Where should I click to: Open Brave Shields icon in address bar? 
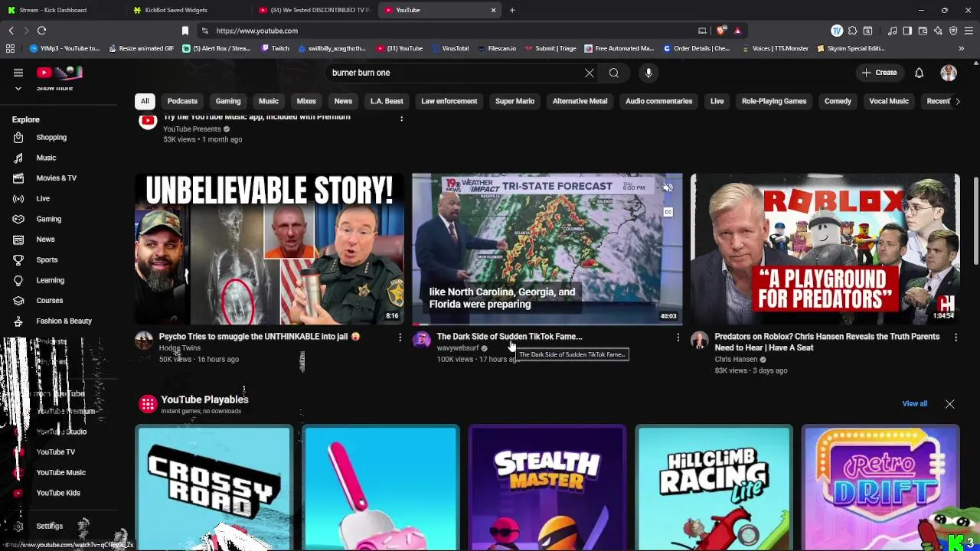[x=722, y=31]
